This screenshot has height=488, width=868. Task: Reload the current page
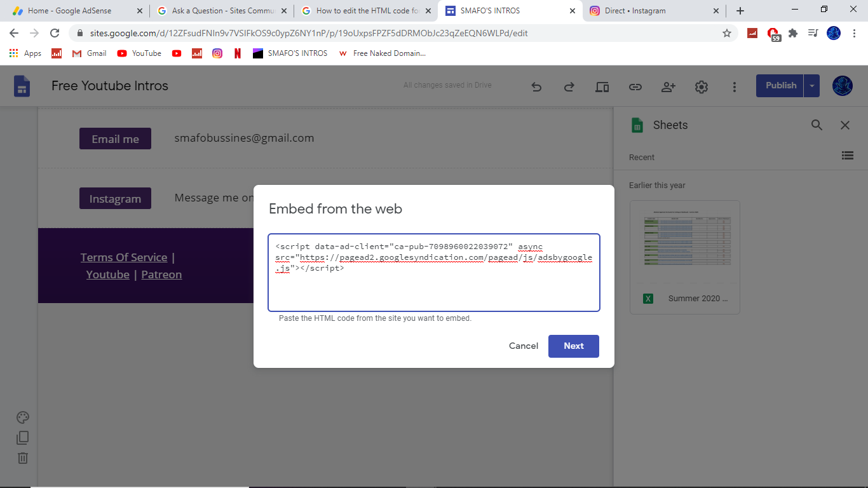55,33
